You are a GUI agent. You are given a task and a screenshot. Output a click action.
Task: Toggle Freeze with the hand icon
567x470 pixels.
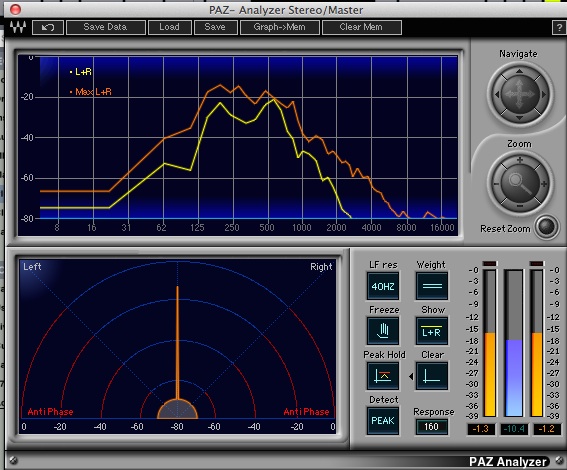pos(383,331)
